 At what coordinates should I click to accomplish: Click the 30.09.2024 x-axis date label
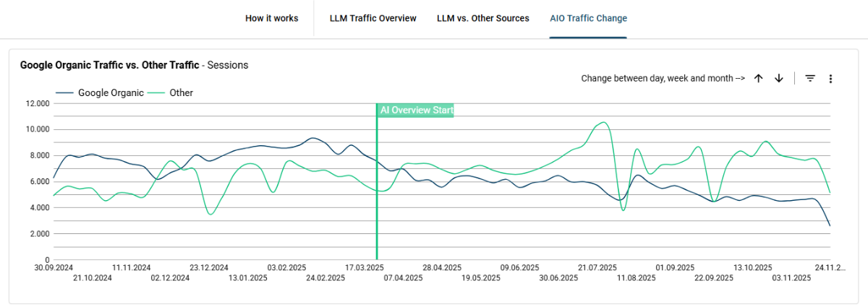coord(53,267)
